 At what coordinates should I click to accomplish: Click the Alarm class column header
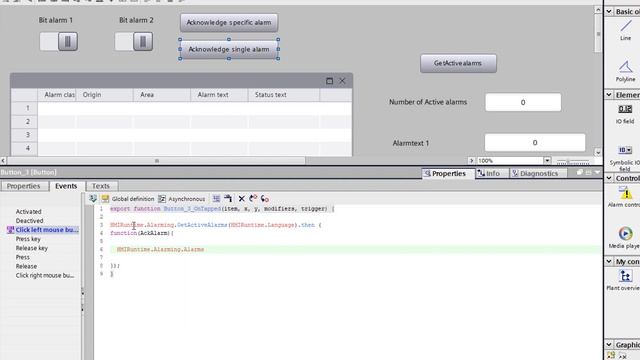coord(57,95)
